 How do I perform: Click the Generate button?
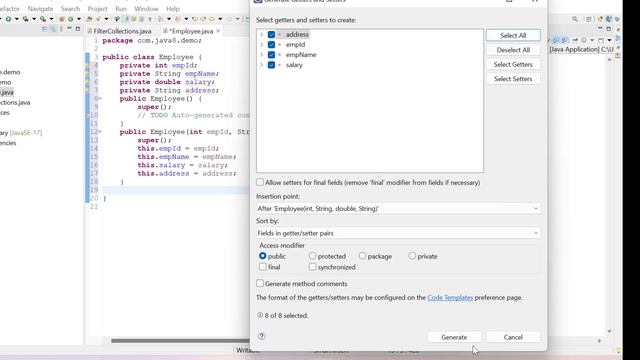pyautogui.click(x=454, y=337)
